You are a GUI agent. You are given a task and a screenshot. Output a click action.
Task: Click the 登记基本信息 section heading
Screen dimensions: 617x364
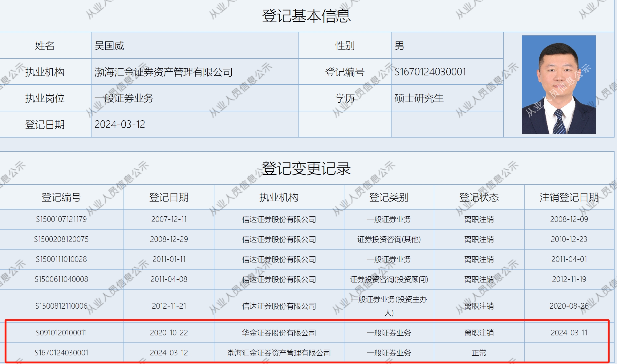click(306, 16)
